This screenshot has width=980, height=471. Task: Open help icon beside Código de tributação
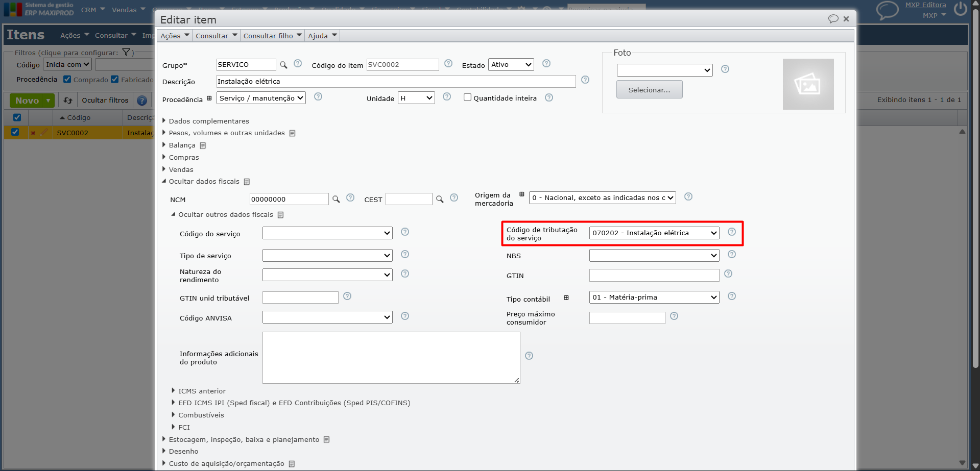tap(732, 232)
